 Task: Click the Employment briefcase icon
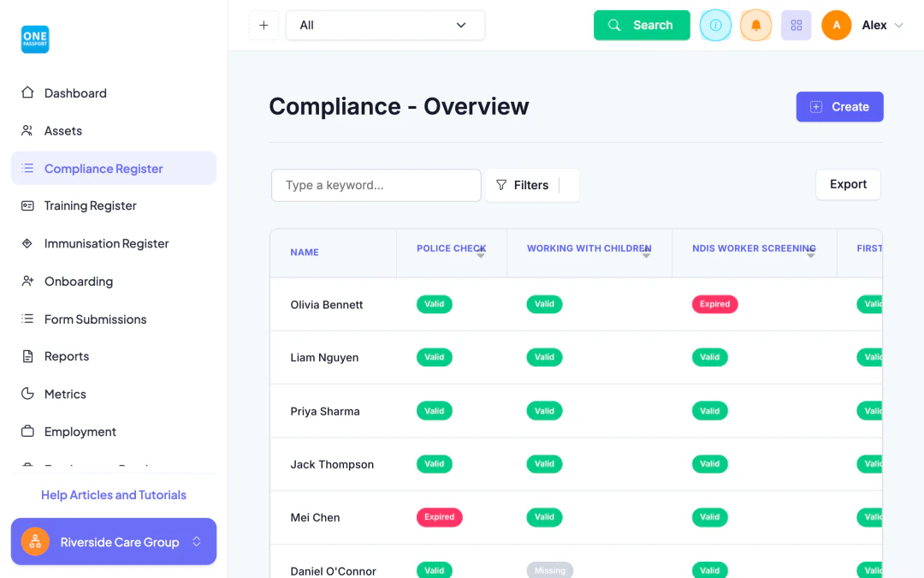click(x=27, y=431)
